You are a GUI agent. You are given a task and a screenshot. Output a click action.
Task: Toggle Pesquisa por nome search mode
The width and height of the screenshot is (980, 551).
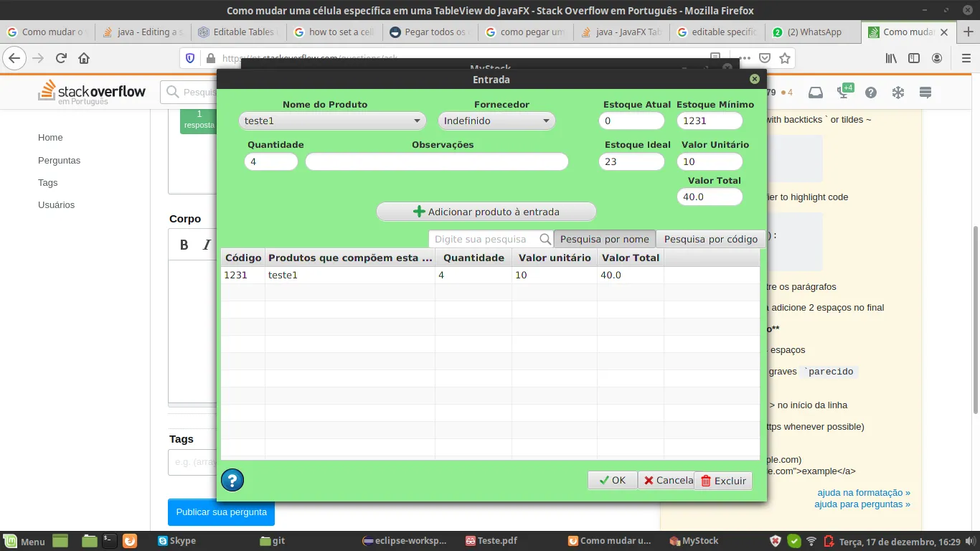point(605,239)
